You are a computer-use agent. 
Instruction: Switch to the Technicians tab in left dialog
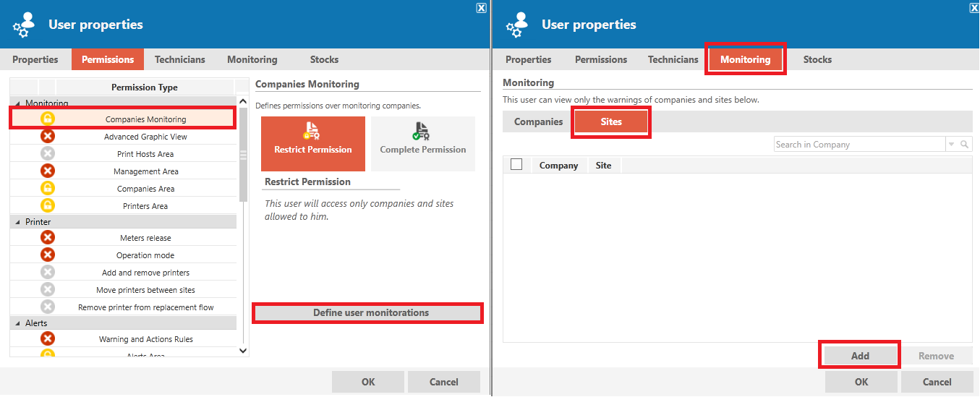(x=180, y=59)
